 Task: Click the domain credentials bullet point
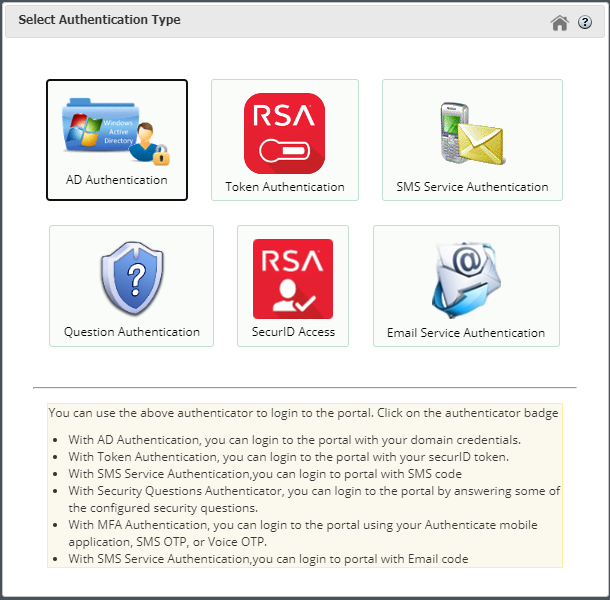[293, 441]
